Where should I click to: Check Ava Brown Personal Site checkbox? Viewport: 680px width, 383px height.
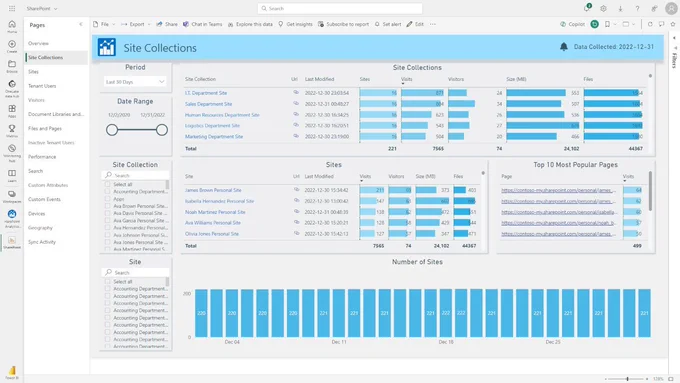tap(108, 206)
